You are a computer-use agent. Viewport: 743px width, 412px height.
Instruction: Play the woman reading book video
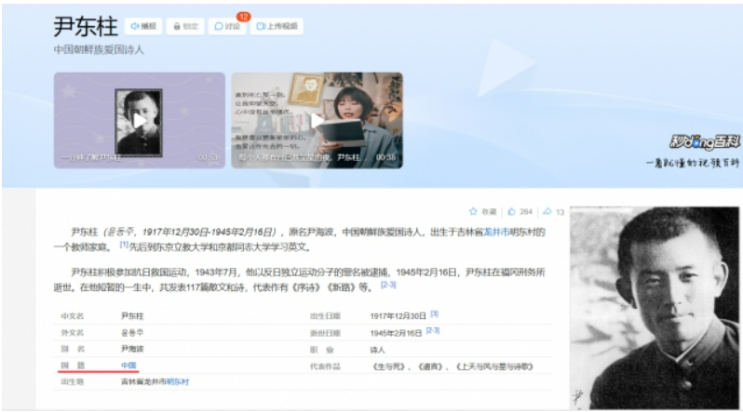(317, 120)
